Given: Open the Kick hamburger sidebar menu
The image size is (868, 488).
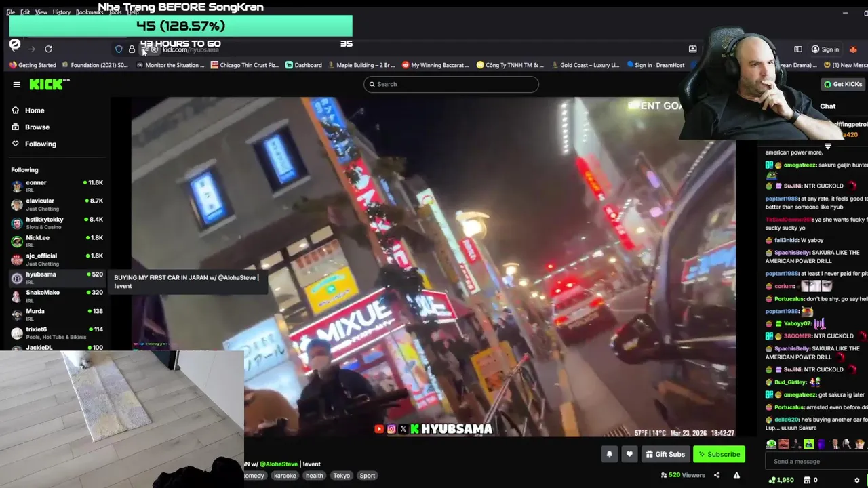Looking at the screenshot, I should tap(16, 84).
